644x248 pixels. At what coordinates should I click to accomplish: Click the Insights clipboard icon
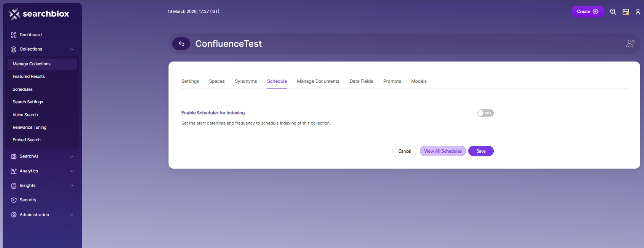coord(14,186)
